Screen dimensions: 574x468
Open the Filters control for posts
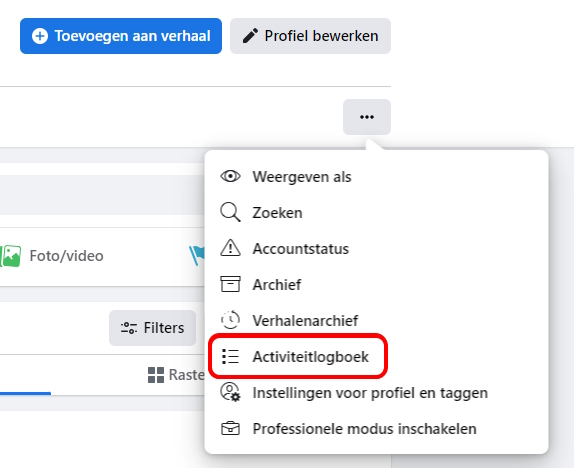pyautogui.click(x=152, y=328)
